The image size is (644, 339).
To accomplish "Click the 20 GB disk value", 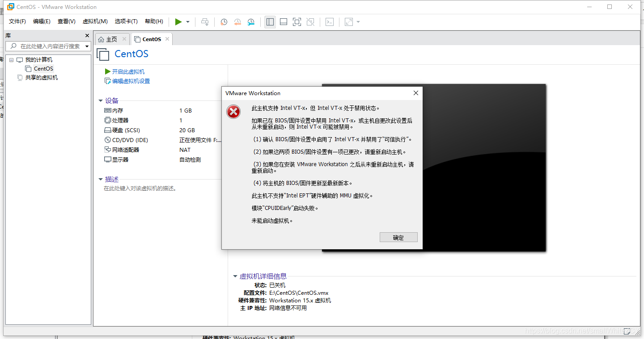I will click(x=187, y=130).
